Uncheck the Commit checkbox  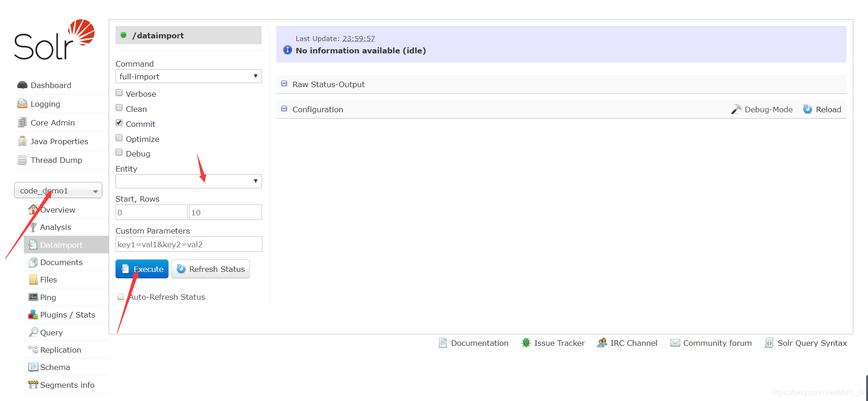coord(119,123)
